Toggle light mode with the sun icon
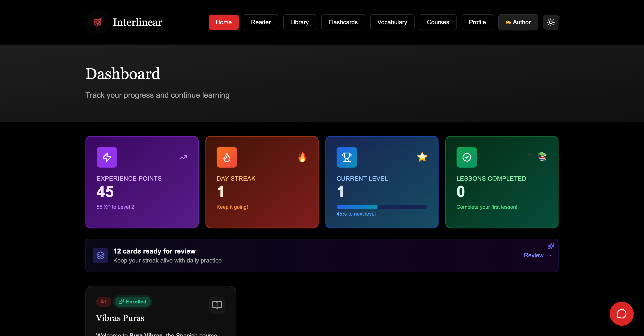This screenshot has width=644, height=336. pos(551,22)
